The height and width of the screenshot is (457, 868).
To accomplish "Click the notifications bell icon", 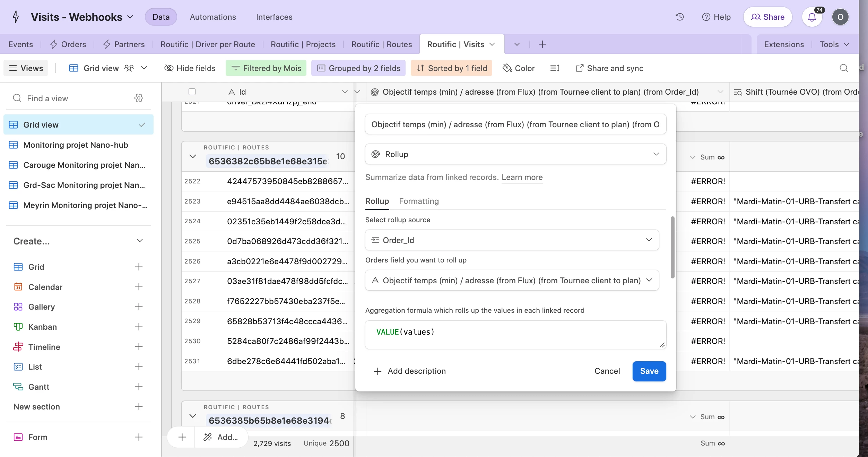I will [812, 17].
